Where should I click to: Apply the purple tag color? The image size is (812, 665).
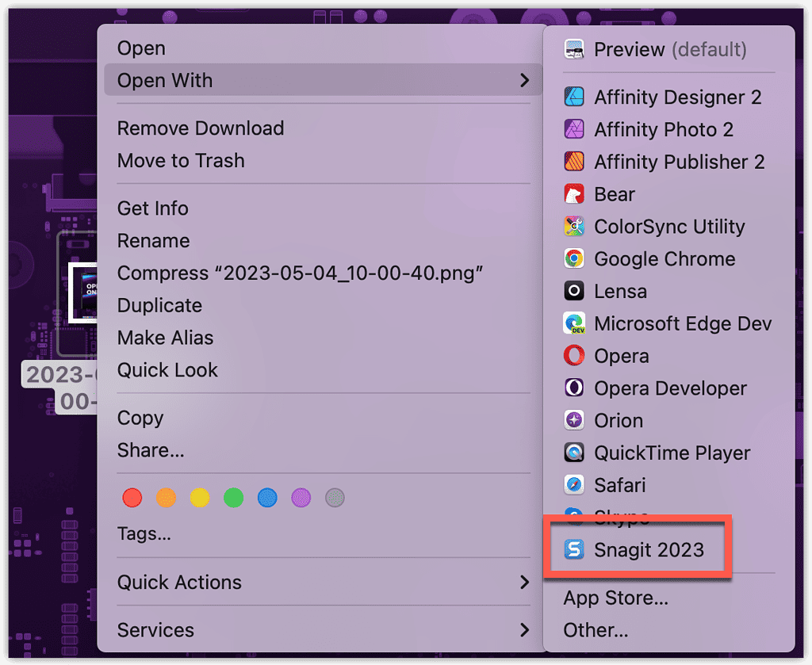[301, 498]
